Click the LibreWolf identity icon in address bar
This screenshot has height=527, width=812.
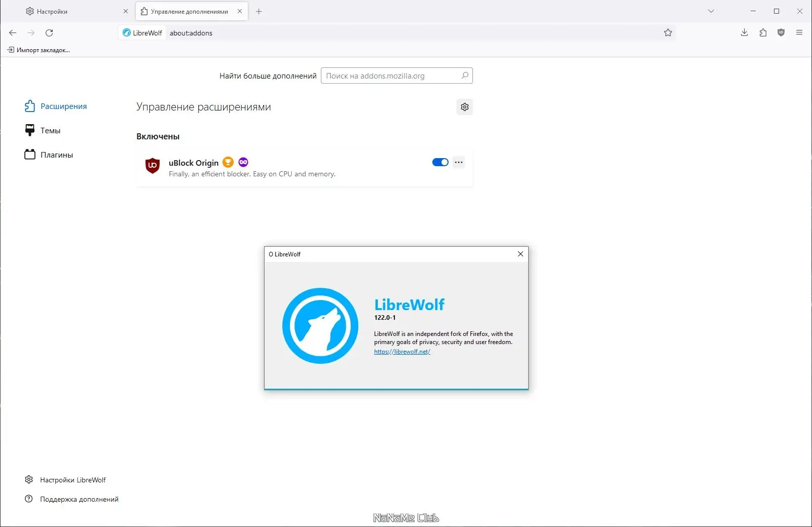click(x=142, y=33)
